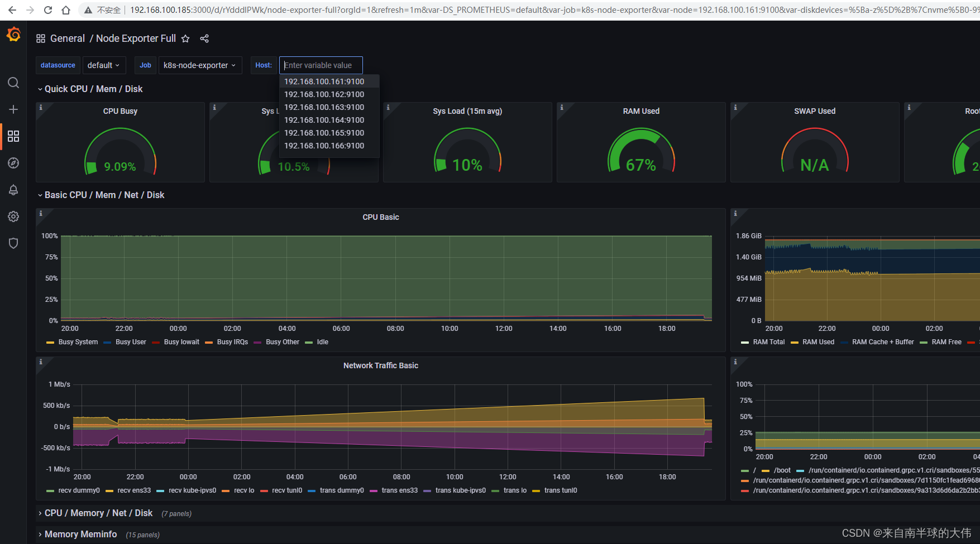980x544 pixels.
Task: Select host 192.168.100.164:9100
Action: pos(329,120)
